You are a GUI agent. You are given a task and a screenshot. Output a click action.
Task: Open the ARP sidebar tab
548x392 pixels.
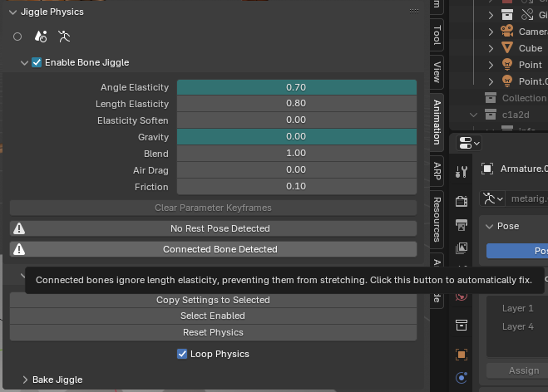pos(437,171)
